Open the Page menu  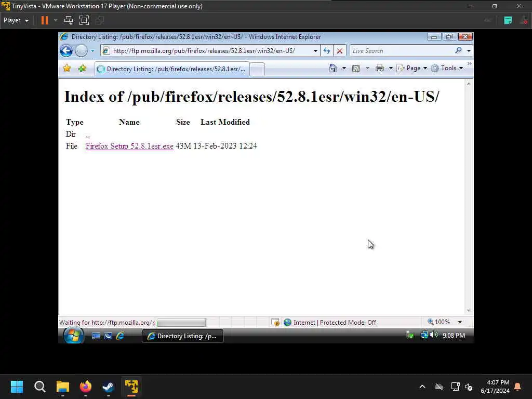(412, 68)
